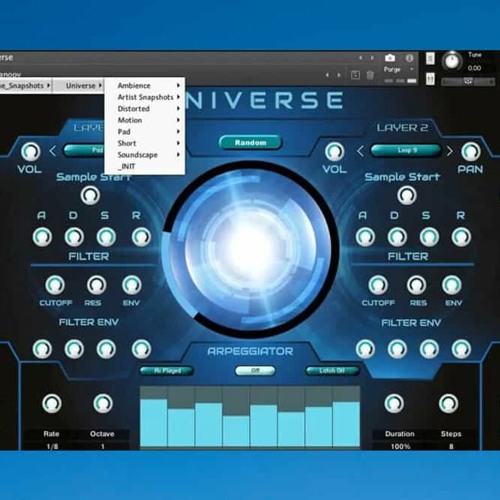Image resolution: width=500 pixels, height=500 pixels.
Task: Click the Layer 1 release R knob
Action: point(141,237)
